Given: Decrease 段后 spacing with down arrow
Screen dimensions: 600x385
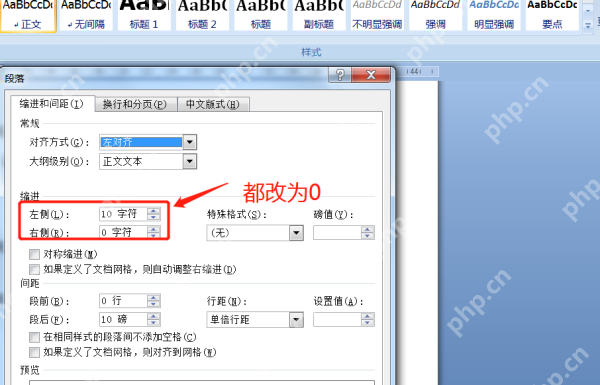Looking at the screenshot, I should pos(153,323).
